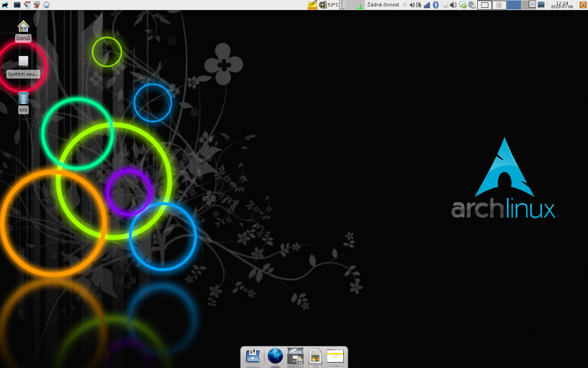Switch to the first workspace in the pager
Image resolution: width=588 pixels, height=368 pixels.
[x=485, y=5]
